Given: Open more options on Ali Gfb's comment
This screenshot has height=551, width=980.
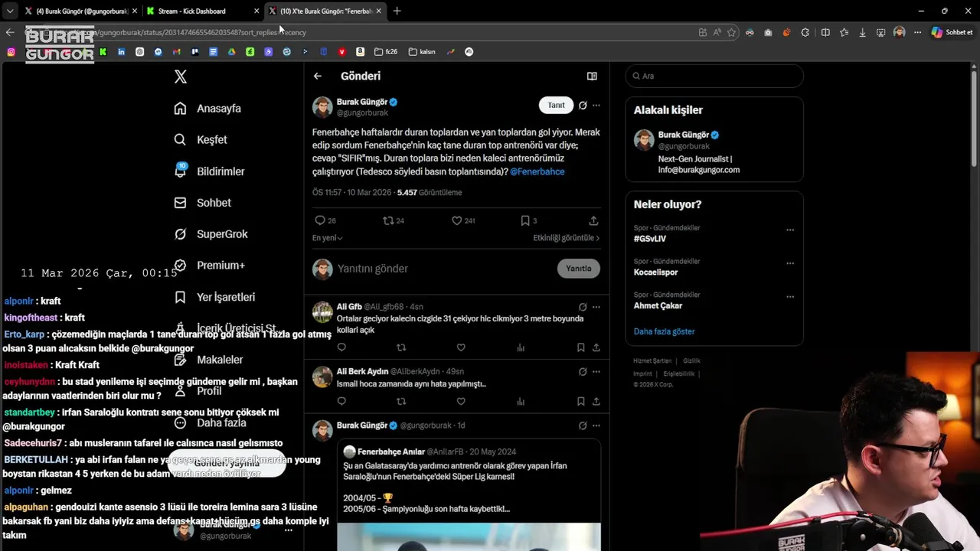Looking at the screenshot, I should pos(596,307).
